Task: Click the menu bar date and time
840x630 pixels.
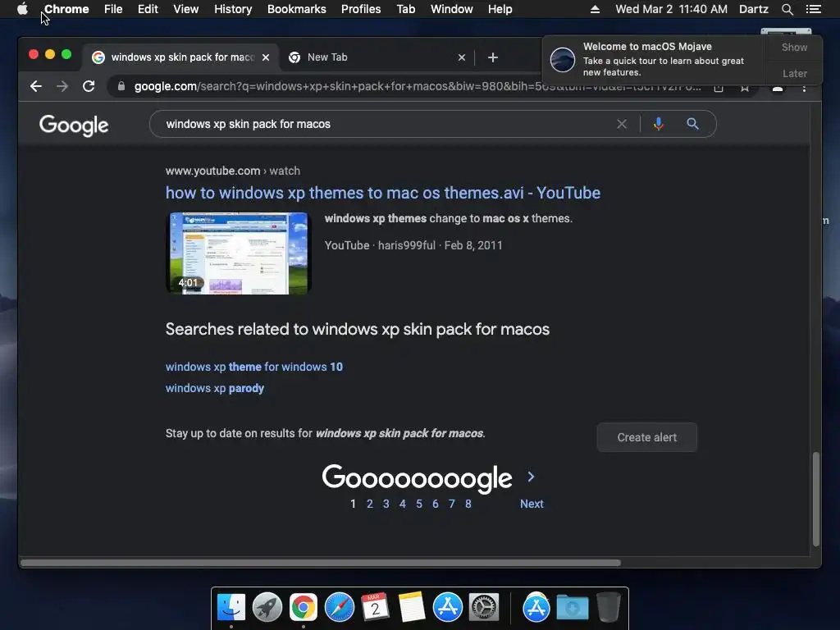Action: [x=671, y=9]
